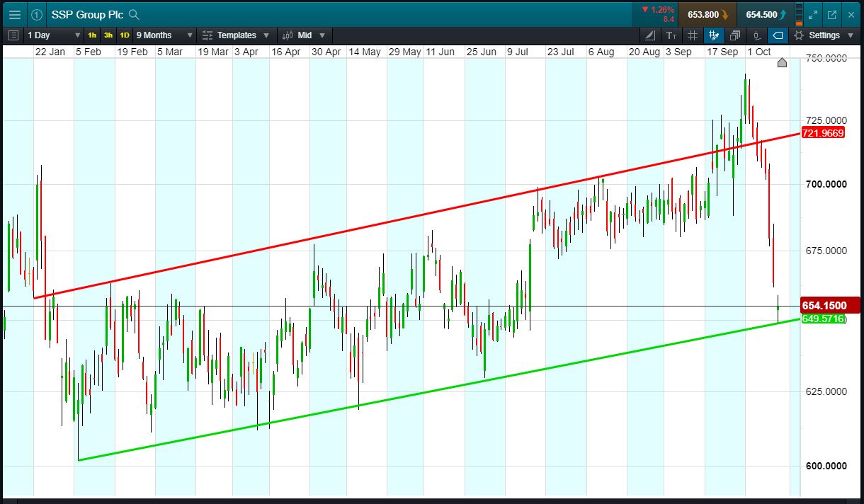Toggle the list panel icon left of 1 Day
Viewport: 864px width, 504px height.
(x=13, y=35)
